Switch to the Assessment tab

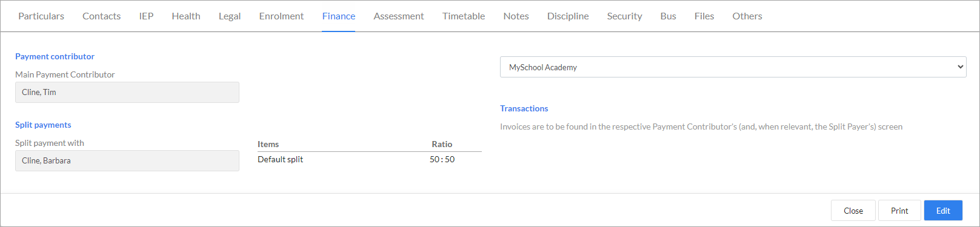[399, 16]
